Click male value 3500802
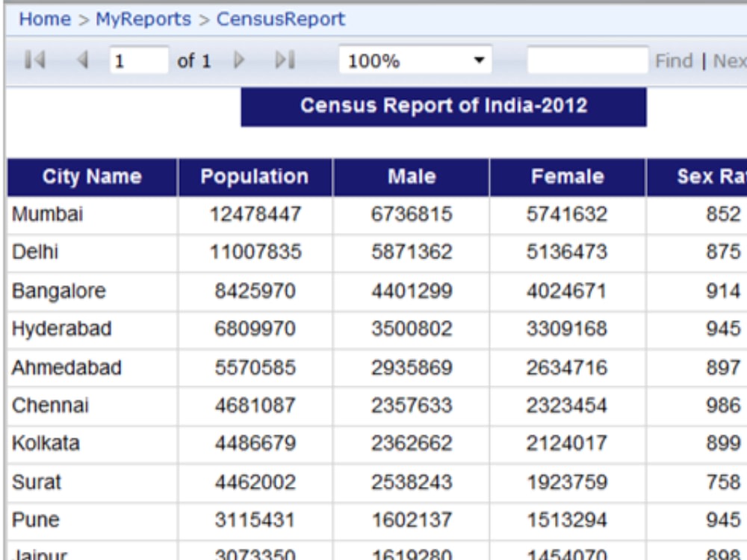 412,329
